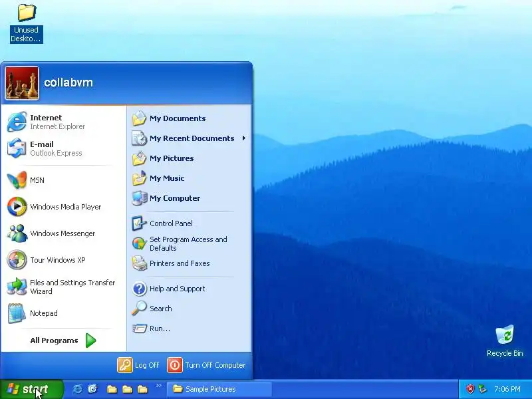Click the chess user account picture
532x399 pixels.
click(x=22, y=83)
